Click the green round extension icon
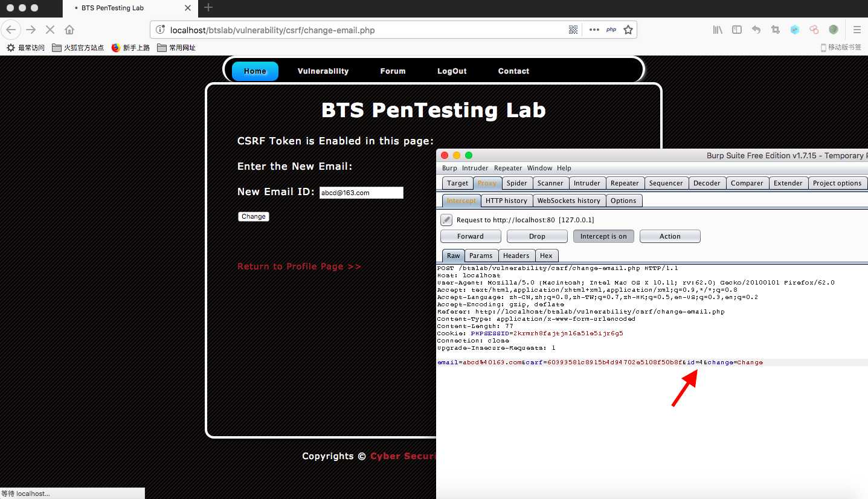 click(x=834, y=30)
